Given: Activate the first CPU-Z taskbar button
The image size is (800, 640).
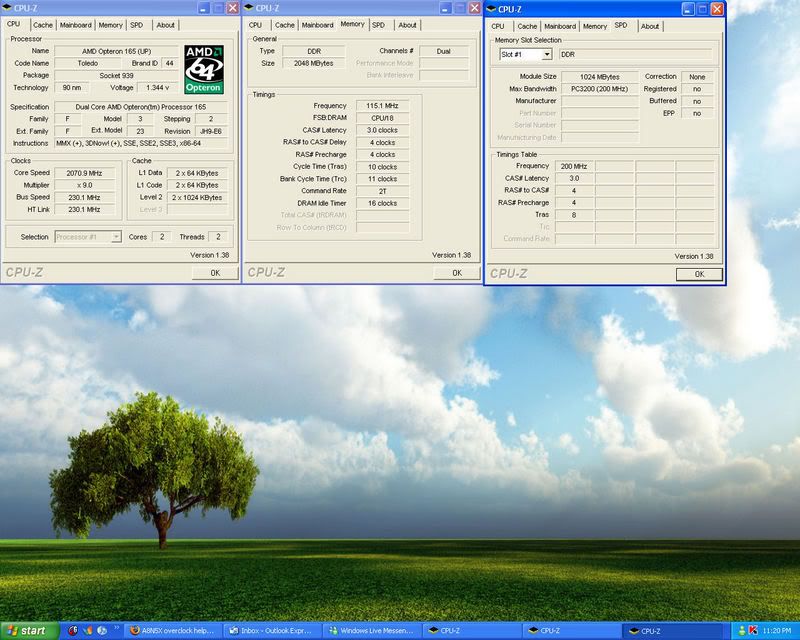Looking at the screenshot, I should click(472, 631).
